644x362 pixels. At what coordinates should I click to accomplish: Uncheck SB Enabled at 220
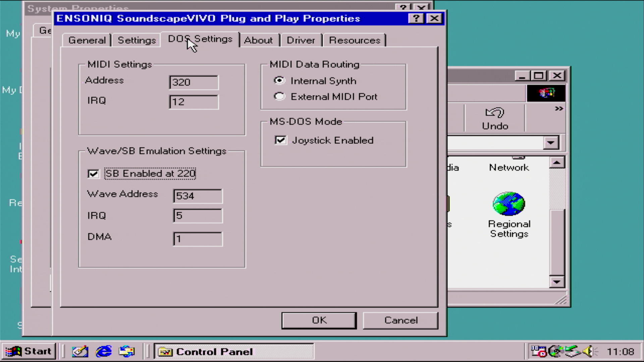(x=93, y=174)
